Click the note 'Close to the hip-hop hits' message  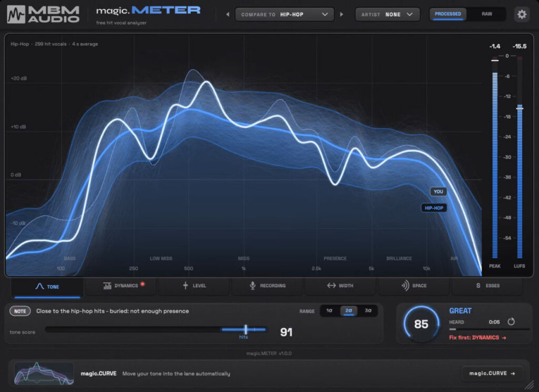click(113, 311)
